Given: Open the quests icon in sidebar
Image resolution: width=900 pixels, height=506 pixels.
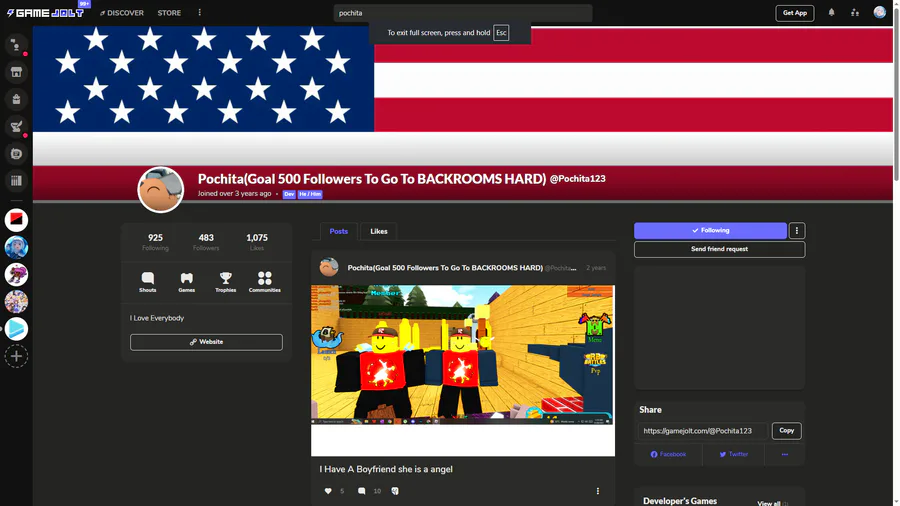Looking at the screenshot, I should pos(16,126).
